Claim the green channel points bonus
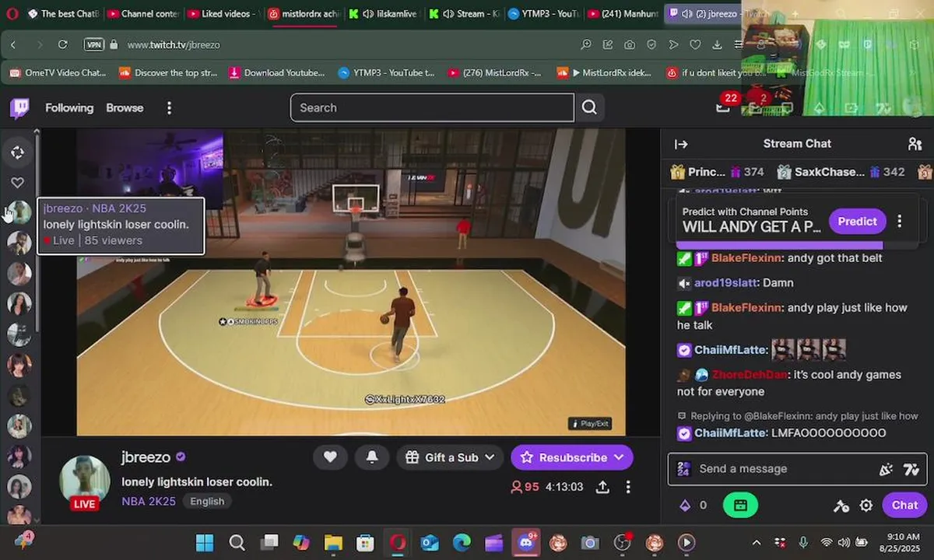 click(x=740, y=506)
